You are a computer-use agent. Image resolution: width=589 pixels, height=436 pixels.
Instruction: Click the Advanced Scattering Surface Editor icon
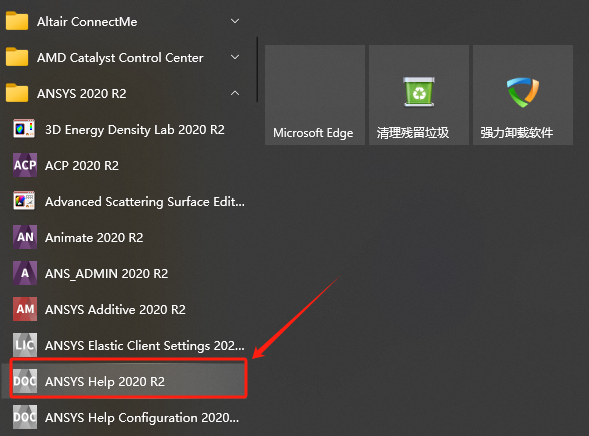coord(24,201)
